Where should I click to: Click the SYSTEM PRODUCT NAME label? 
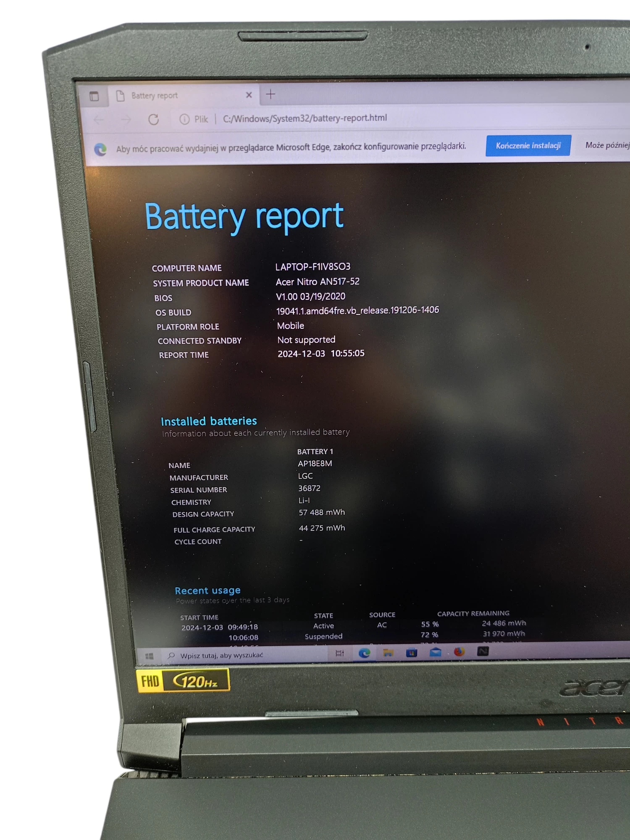(x=201, y=283)
